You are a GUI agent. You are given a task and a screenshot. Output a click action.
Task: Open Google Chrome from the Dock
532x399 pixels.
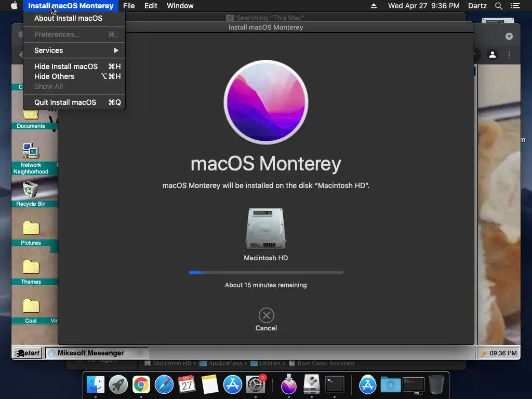tap(141, 384)
